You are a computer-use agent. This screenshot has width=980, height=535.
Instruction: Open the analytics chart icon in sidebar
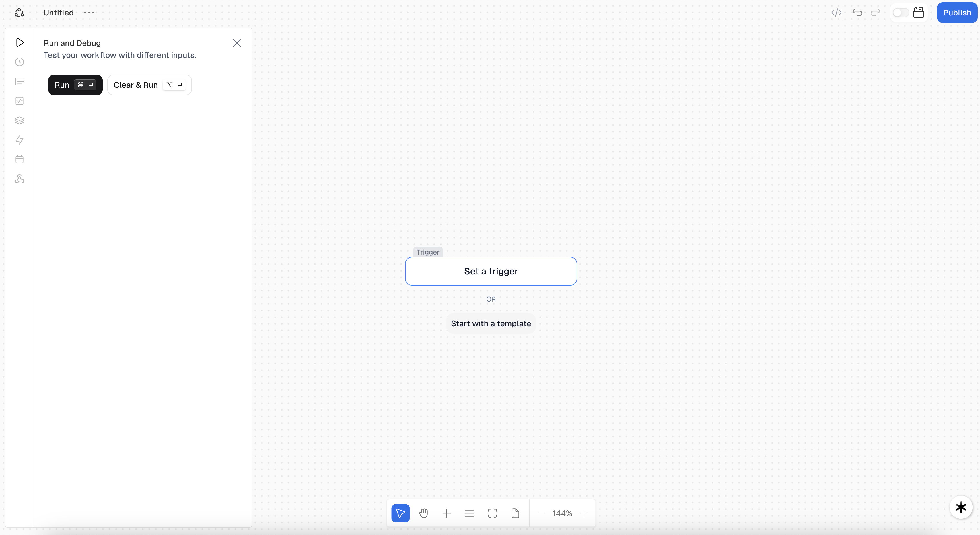point(20,101)
